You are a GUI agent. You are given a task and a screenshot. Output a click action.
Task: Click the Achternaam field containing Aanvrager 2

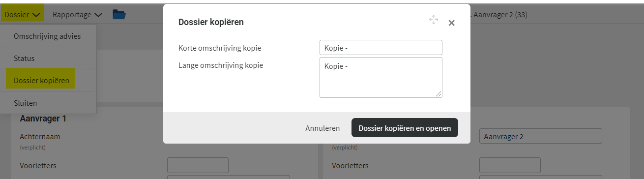pyautogui.click(x=540, y=136)
